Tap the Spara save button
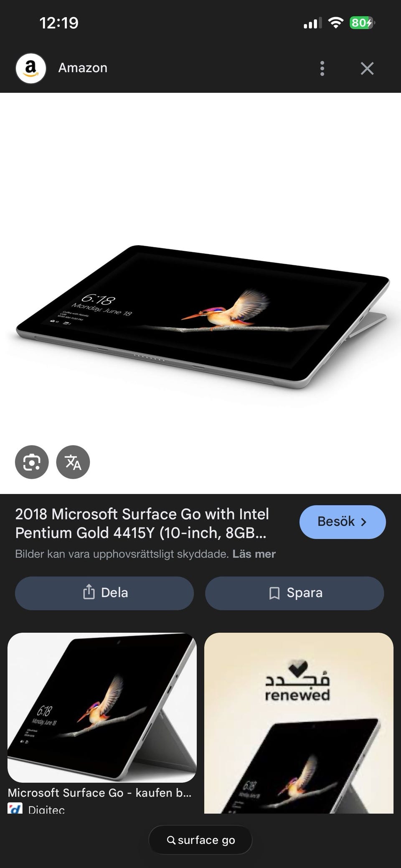401x868 pixels. pyautogui.click(x=294, y=593)
